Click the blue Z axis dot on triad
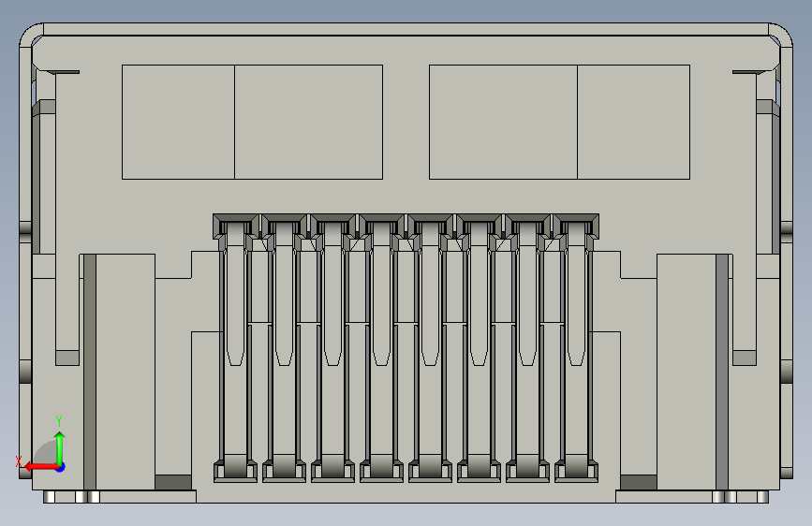The image size is (812, 526). pyautogui.click(x=61, y=467)
